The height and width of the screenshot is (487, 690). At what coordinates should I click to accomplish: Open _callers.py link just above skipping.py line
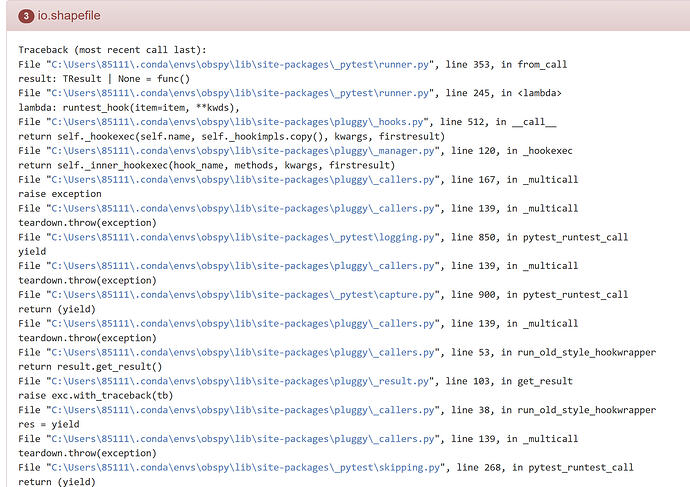(x=240, y=439)
